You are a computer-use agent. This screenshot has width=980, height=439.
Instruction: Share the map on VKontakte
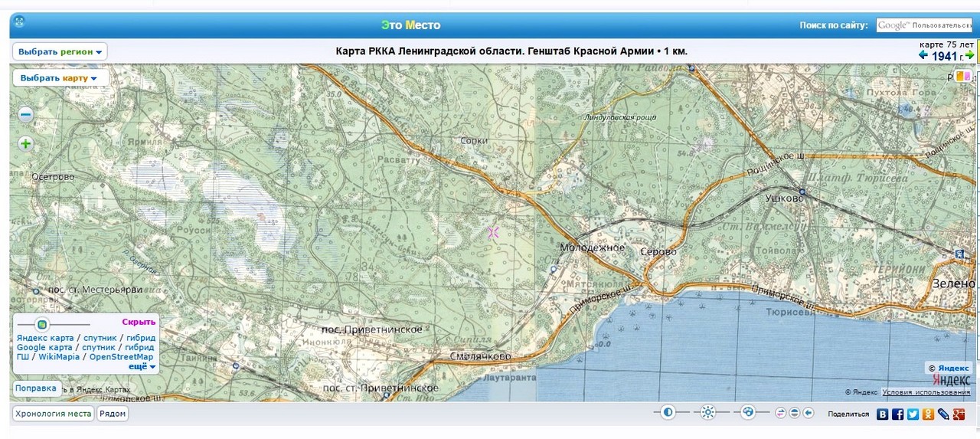(x=883, y=414)
